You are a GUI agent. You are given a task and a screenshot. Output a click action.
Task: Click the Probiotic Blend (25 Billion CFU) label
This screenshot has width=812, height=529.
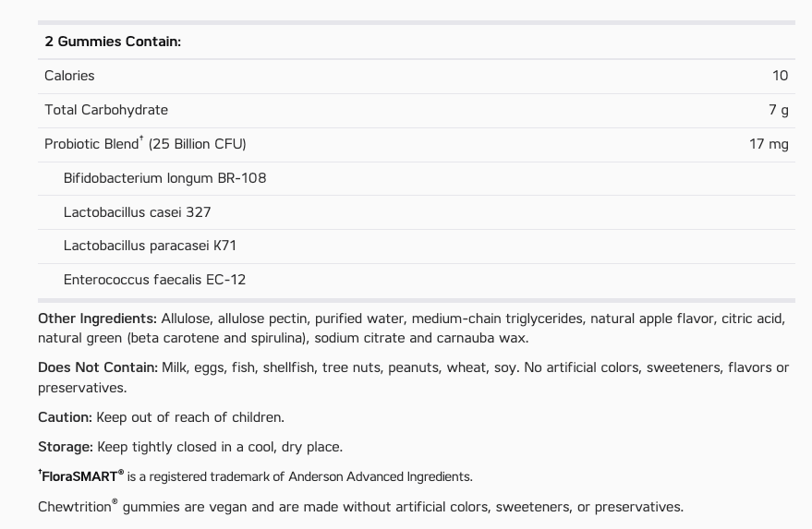[x=145, y=144]
